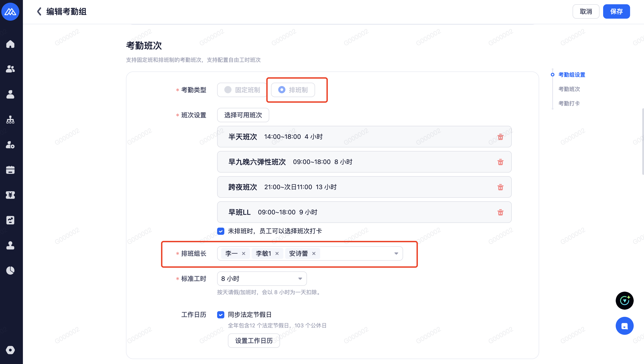Viewport: 644px width, 364px height.
Task: Open the home icon in sidebar
Action: click(10, 44)
